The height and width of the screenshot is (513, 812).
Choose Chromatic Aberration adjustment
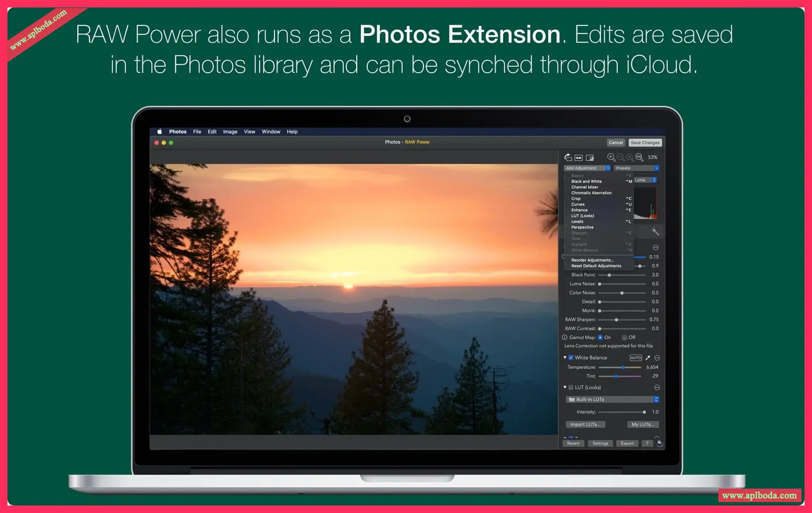pos(599,193)
